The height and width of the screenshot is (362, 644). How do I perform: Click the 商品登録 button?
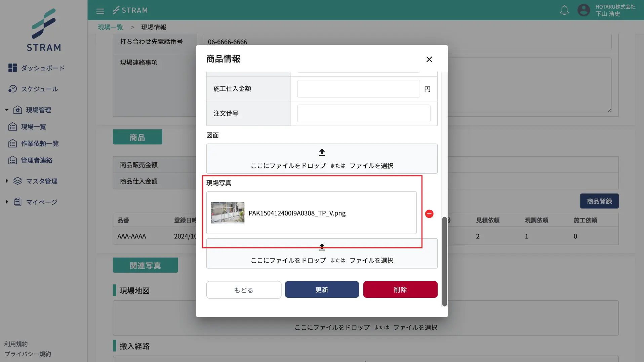point(599,201)
